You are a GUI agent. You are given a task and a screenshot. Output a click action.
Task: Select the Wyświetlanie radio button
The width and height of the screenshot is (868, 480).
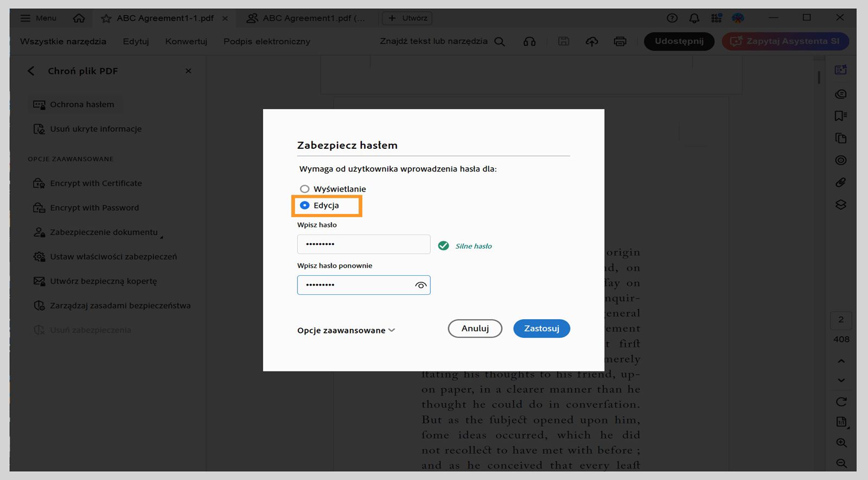[305, 189]
